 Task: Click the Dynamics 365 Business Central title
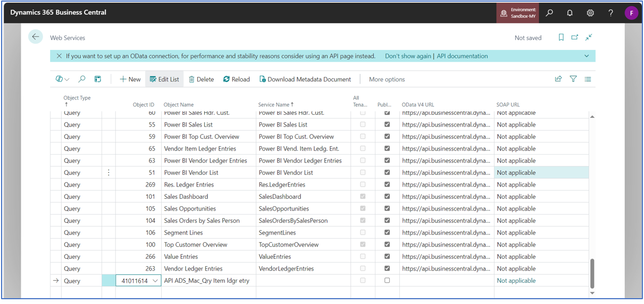(58, 12)
